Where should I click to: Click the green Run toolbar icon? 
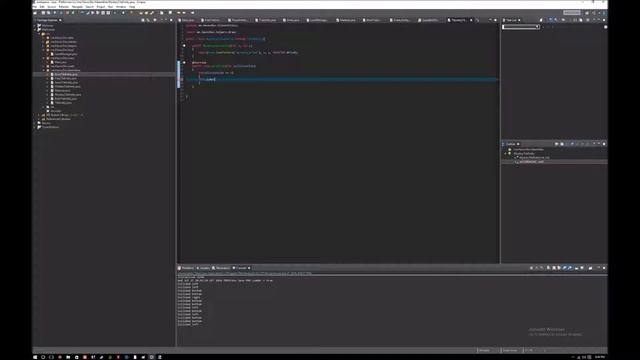73,13
